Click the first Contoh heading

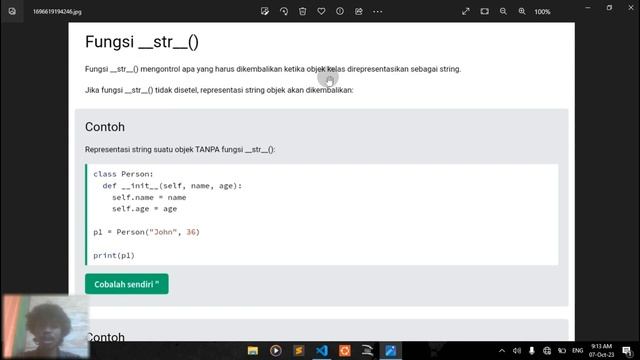click(x=105, y=127)
